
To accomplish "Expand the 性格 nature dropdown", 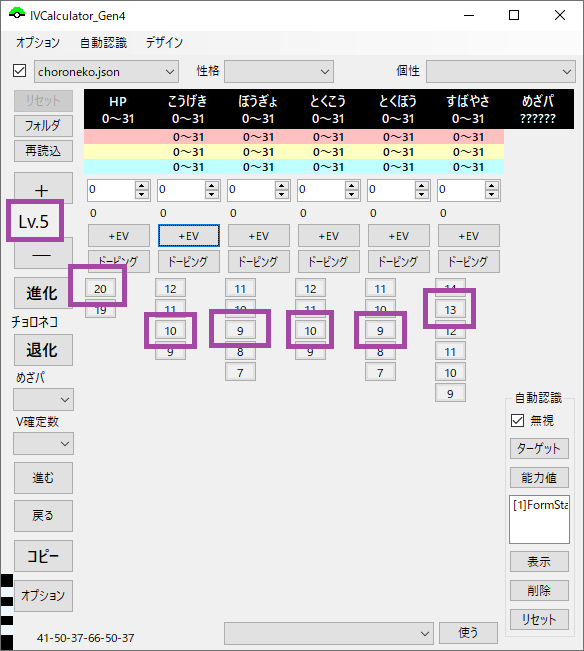I will pyautogui.click(x=279, y=72).
